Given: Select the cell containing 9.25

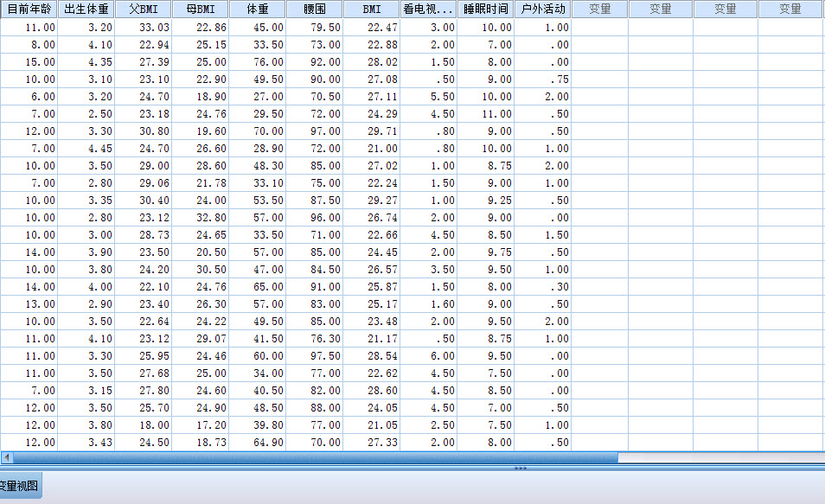Looking at the screenshot, I should point(486,201).
